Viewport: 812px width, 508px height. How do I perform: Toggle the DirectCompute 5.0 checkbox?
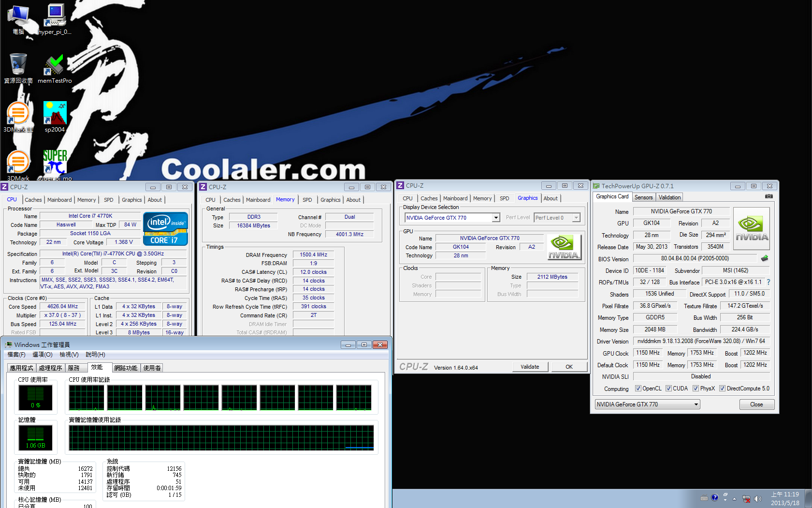tap(722, 388)
